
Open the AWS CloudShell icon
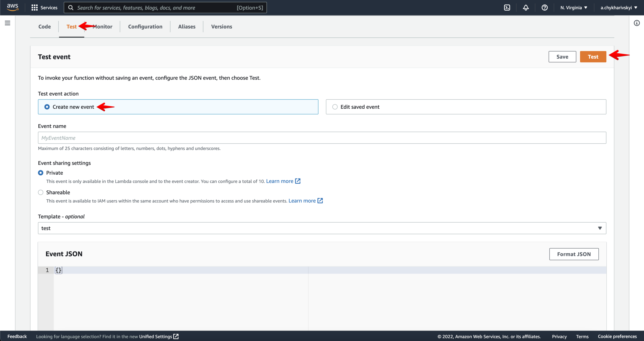tap(507, 8)
